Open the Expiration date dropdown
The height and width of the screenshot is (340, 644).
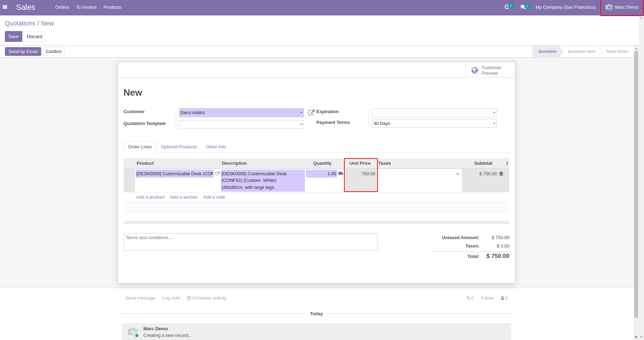coord(494,113)
